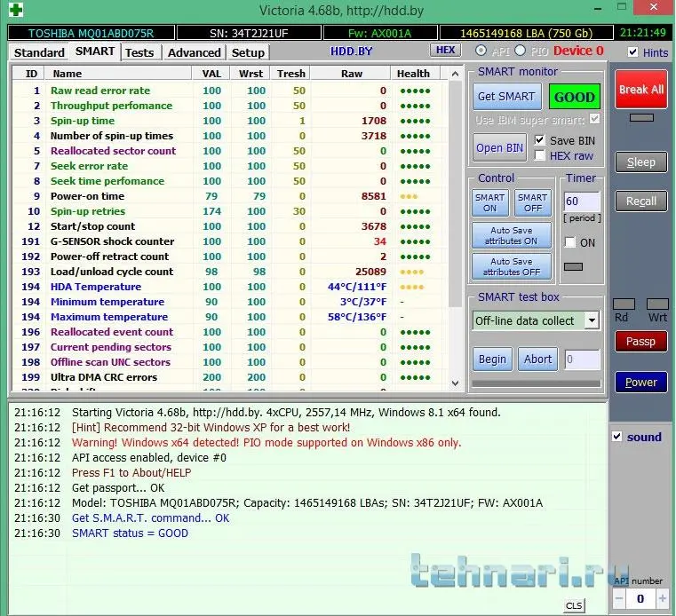Click the API number value field
The height and width of the screenshot is (616, 676).
click(640, 598)
